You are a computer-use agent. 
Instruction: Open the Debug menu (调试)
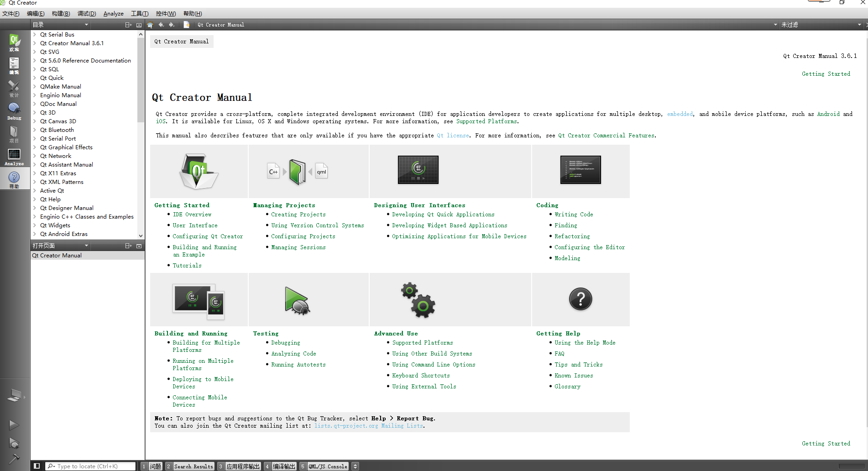point(87,14)
